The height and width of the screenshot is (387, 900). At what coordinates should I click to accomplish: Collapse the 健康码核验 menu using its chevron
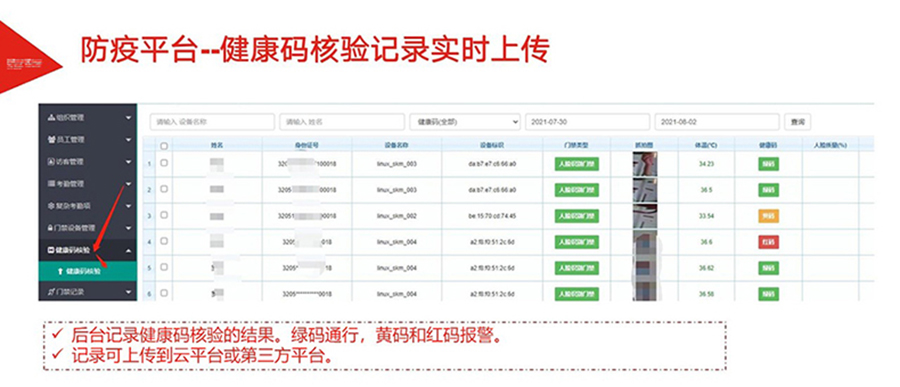pyautogui.click(x=128, y=250)
